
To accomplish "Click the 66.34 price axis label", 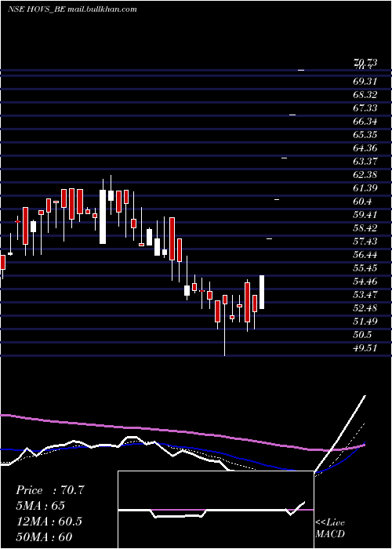I will click(x=365, y=122).
